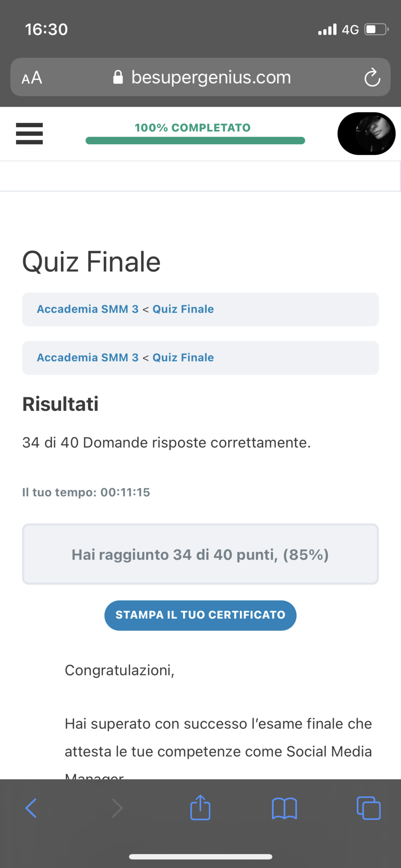401x868 pixels.
Task: Show the open tabs overview icon
Action: [368, 808]
